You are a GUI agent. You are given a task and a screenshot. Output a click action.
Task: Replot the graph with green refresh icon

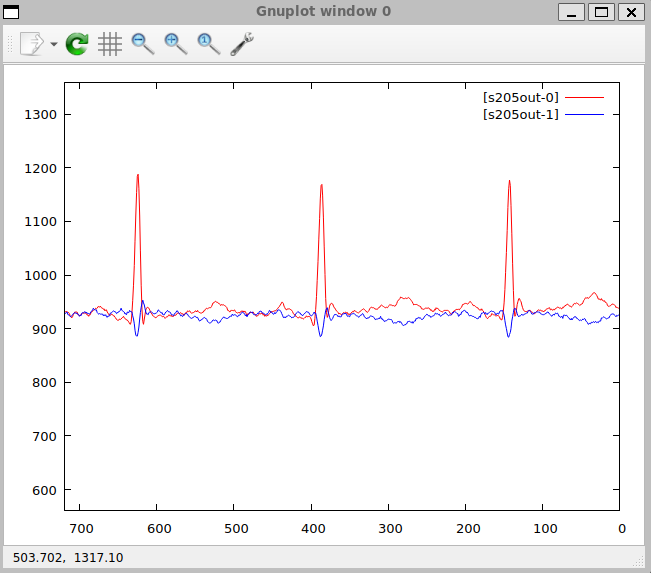coord(77,44)
